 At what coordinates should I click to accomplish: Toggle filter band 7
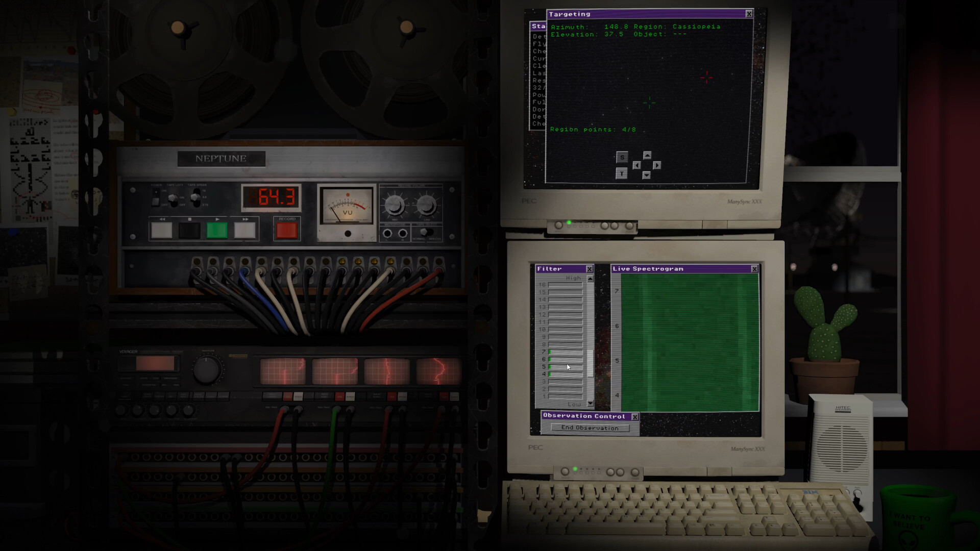tap(565, 352)
